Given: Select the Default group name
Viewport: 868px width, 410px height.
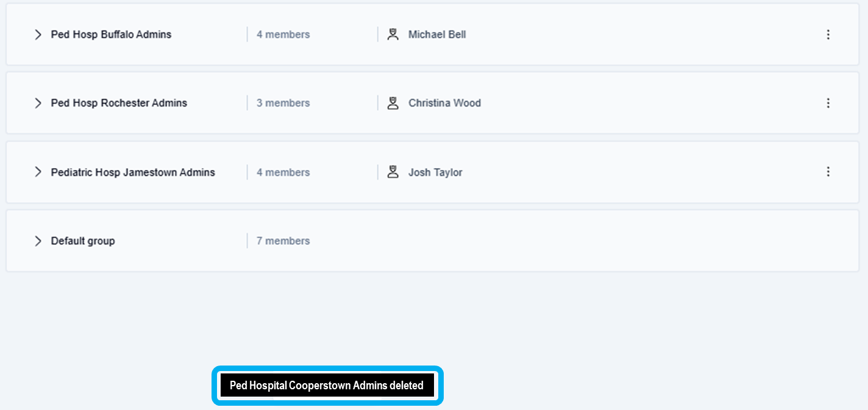Looking at the screenshot, I should [83, 241].
